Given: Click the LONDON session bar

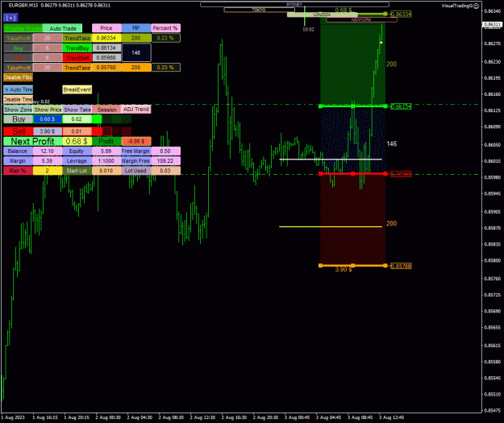Looking at the screenshot, I should [322, 15].
